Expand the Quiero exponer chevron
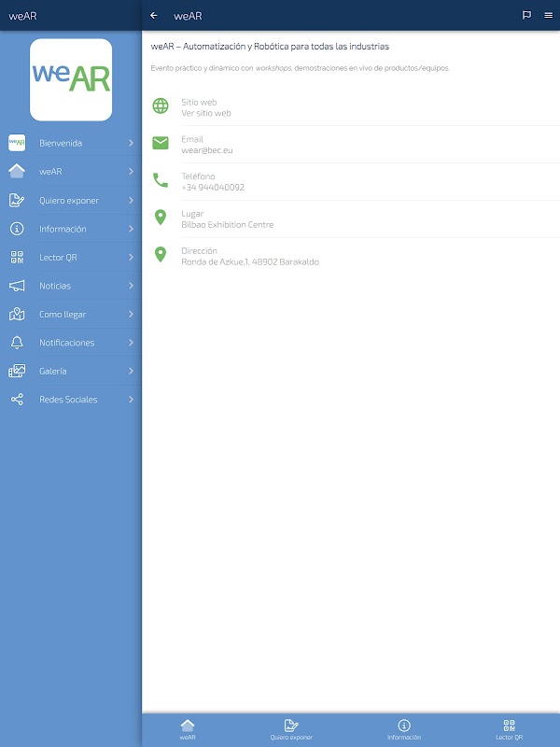Screen dimensions: 560x747 (x=131, y=200)
